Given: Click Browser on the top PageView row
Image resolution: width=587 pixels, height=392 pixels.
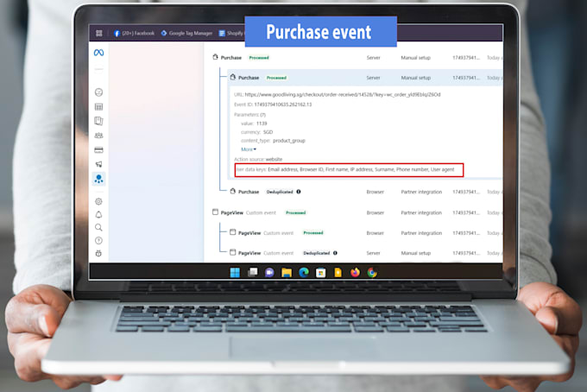Looking at the screenshot, I should coord(376,212).
